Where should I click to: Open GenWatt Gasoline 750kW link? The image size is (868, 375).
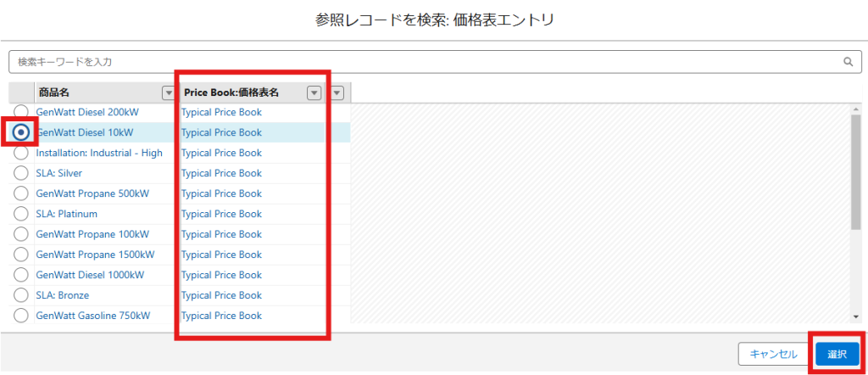tap(93, 316)
